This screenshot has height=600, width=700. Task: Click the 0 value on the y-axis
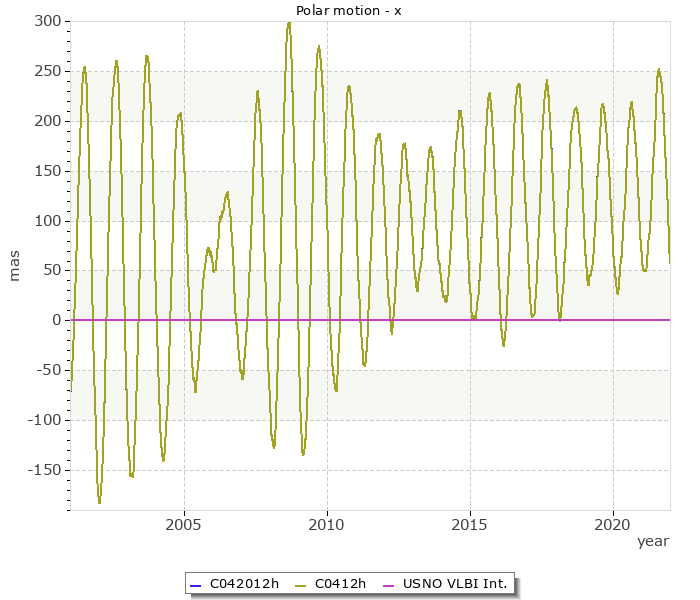coord(56,320)
